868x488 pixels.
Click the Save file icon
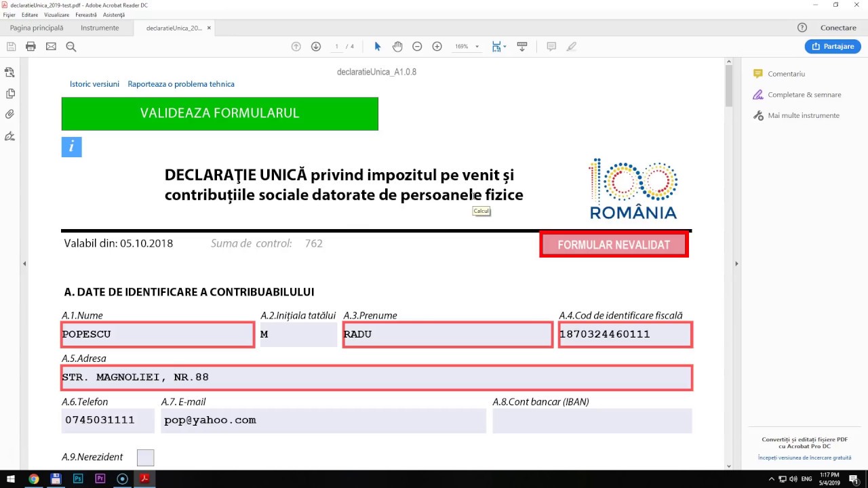(x=11, y=47)
